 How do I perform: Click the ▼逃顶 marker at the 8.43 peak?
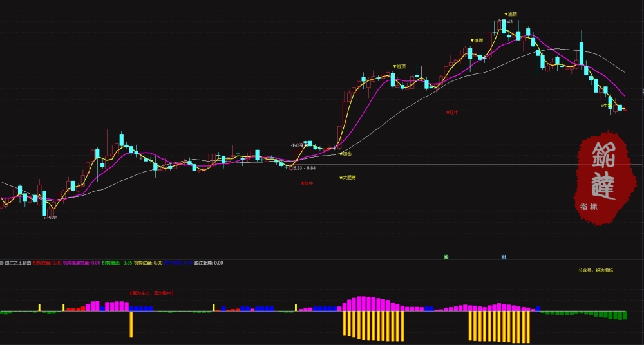511,14
